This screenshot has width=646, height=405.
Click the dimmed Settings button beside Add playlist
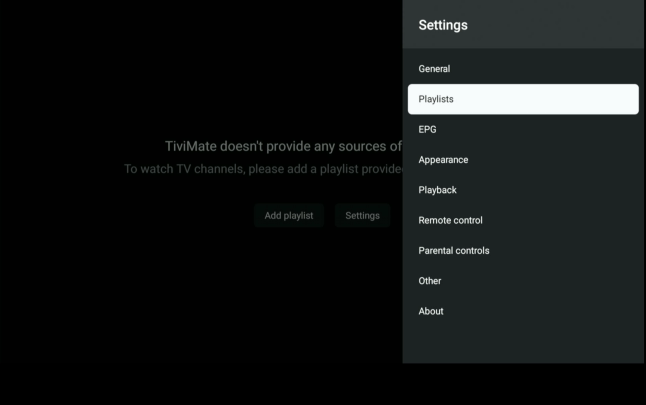[x=362, y=215]
